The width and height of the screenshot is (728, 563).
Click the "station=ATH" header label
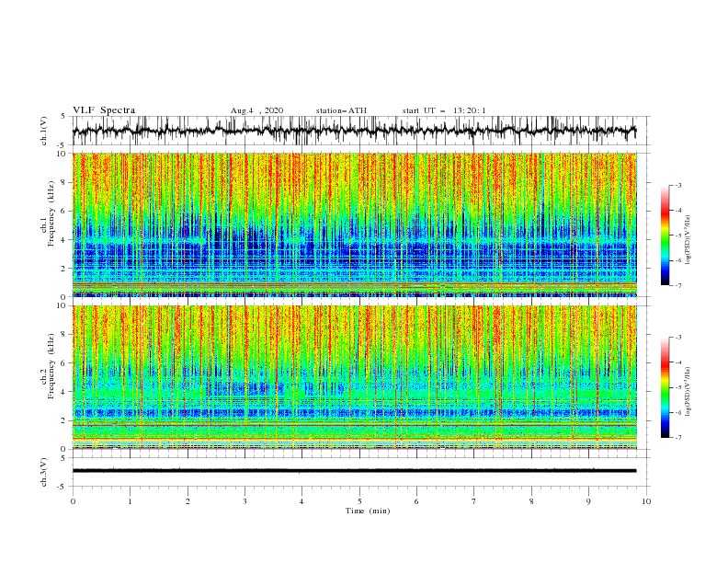[x=341, y=110]
